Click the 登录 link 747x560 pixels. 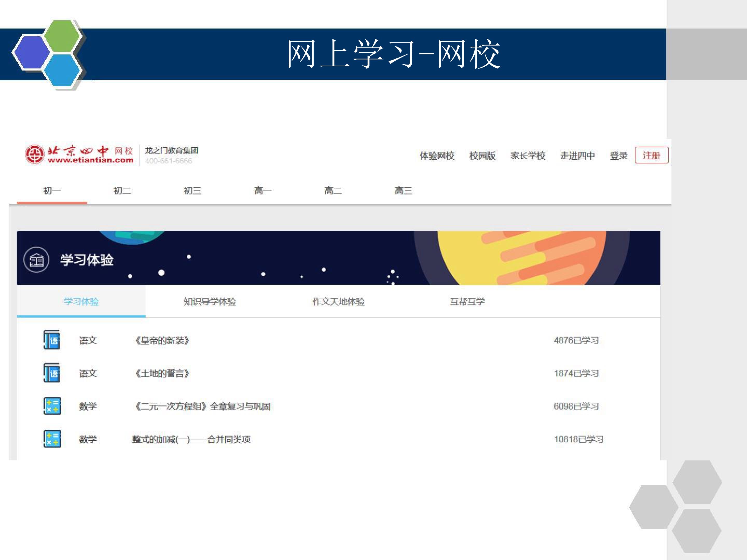point(618,156)
